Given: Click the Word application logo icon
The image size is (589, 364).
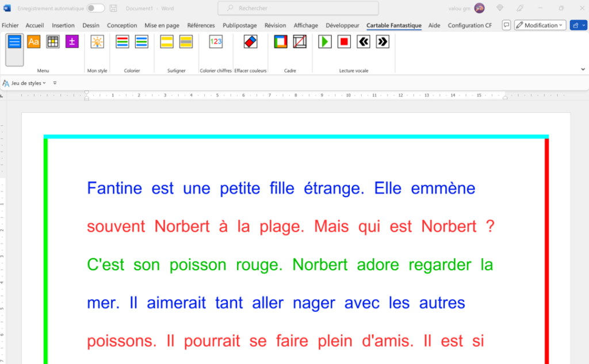Looking at the screenshot, I should [x=7, y=8].
